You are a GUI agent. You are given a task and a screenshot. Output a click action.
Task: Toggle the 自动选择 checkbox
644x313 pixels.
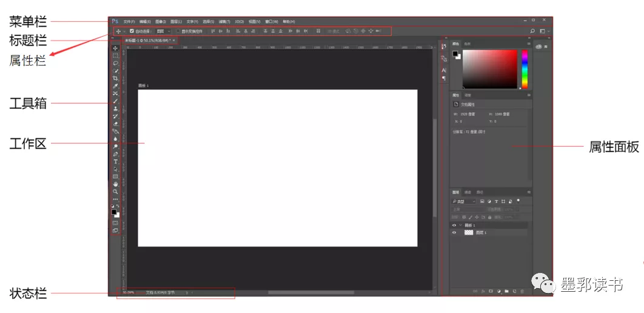pos(132,31)
